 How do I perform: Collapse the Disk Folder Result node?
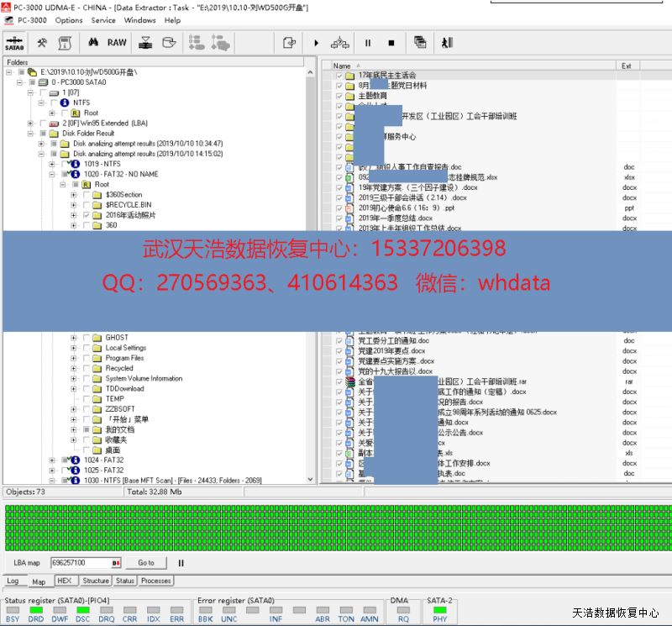pos(30,134)
